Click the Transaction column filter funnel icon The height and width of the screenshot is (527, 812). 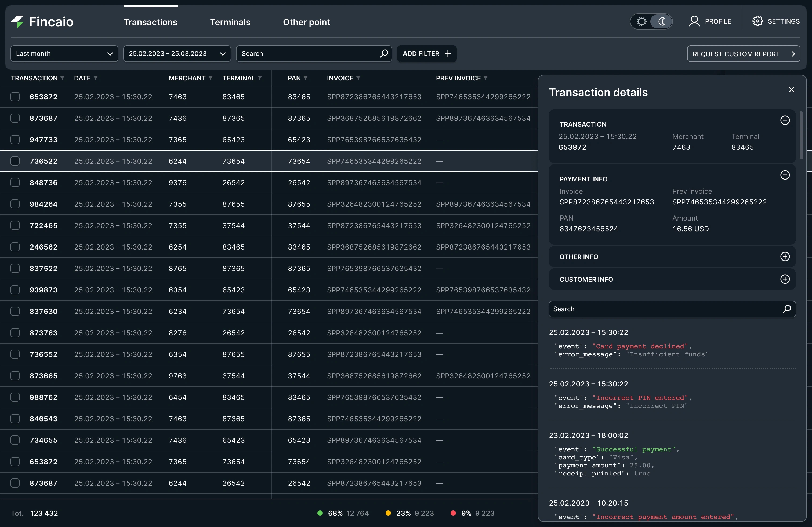[x=63, y=78]
